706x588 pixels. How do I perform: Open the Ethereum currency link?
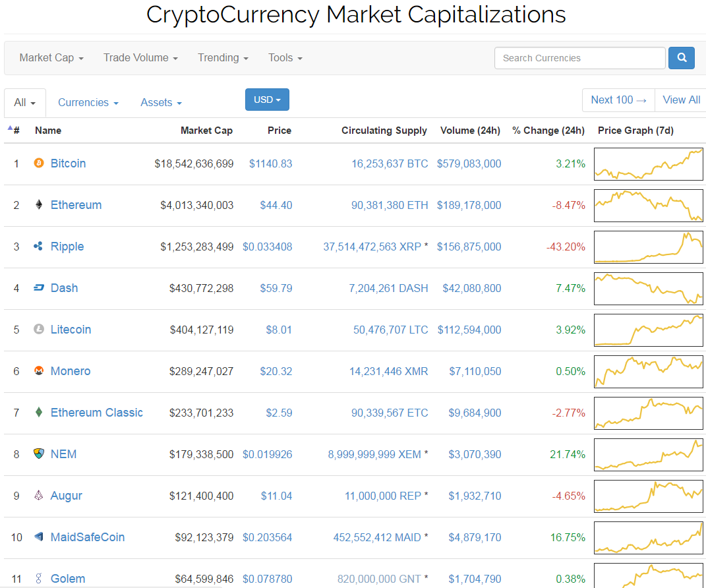[x=76, y=205]
